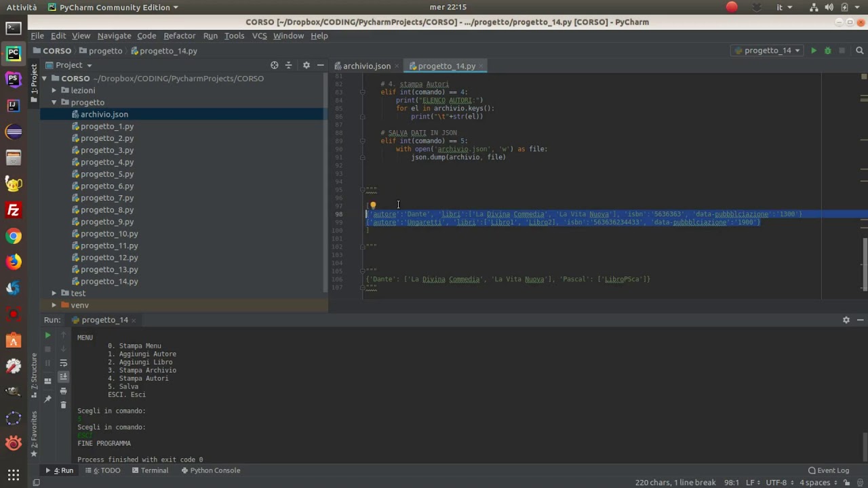Launch Google Chrome from the dock
This screenshot has width=868, height=488.
point(13,237)
